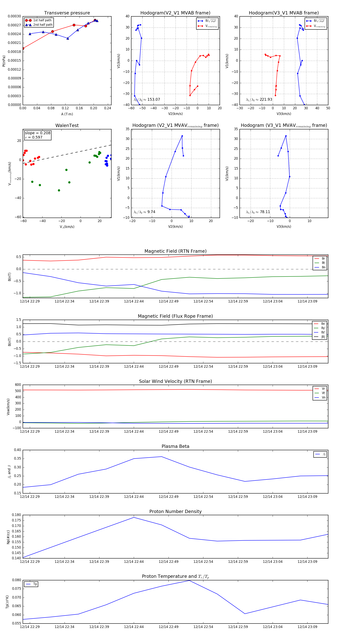
Task: Click V_remaining legend entry in V3_V1 MVAB hodogram
Action: [x=316, y=26]
